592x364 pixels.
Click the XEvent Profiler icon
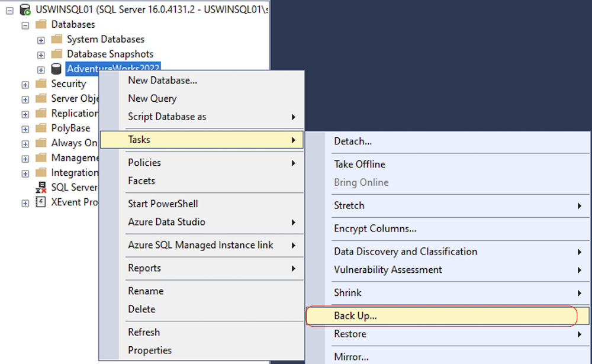[41, 202]
